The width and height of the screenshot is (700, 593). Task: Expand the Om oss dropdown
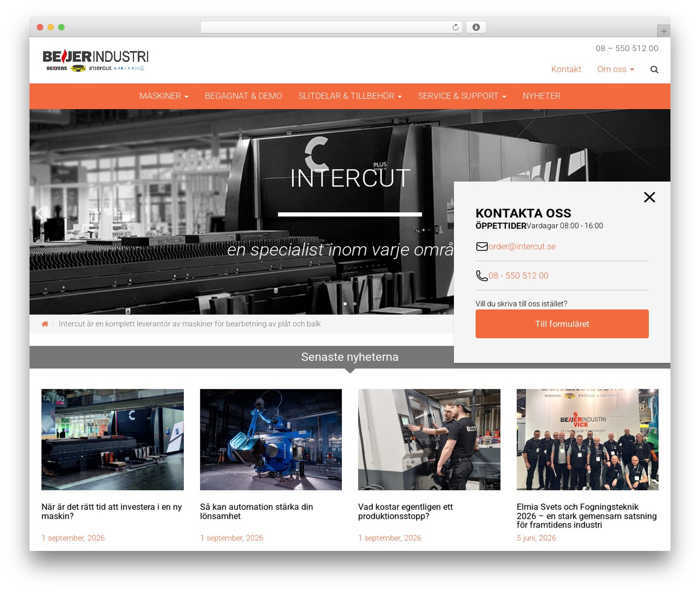616,69
